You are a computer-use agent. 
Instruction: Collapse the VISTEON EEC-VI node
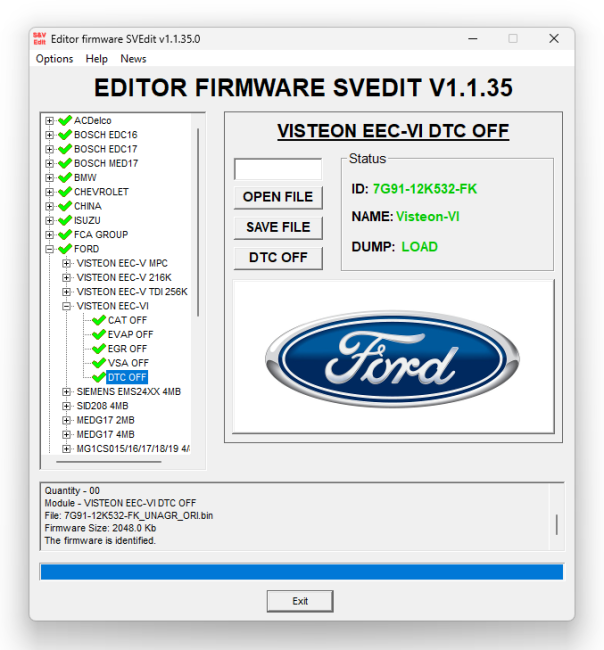pos(66,306)
